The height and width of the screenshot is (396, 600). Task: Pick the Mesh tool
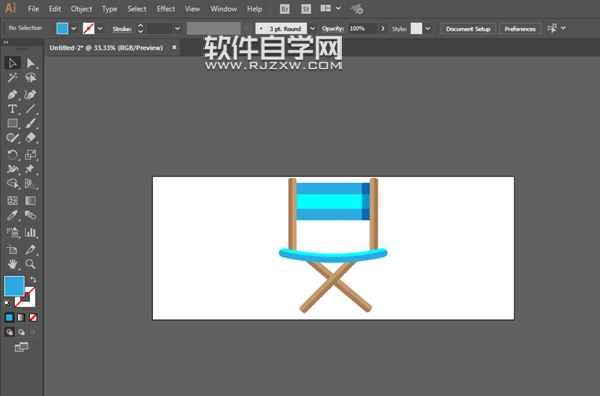12,200
